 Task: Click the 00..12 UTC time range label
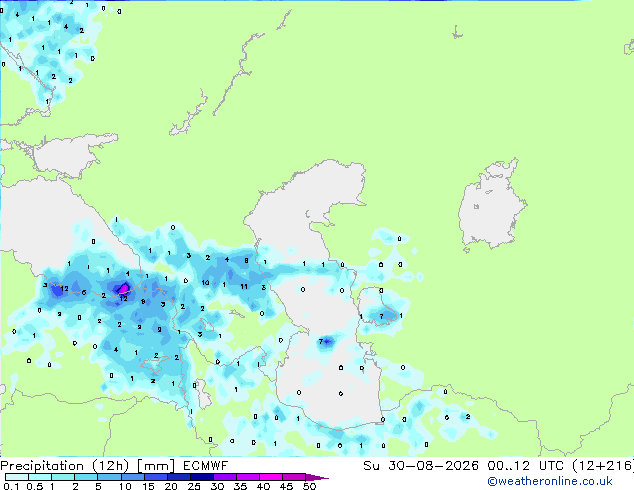click(525, 466)
